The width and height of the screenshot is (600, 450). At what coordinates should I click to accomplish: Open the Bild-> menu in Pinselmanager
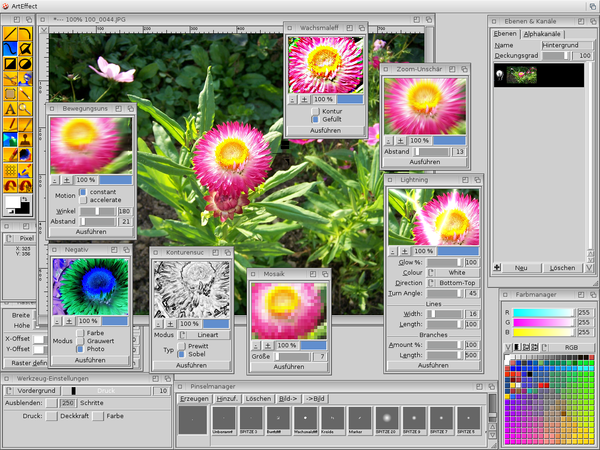click(290, 398)
